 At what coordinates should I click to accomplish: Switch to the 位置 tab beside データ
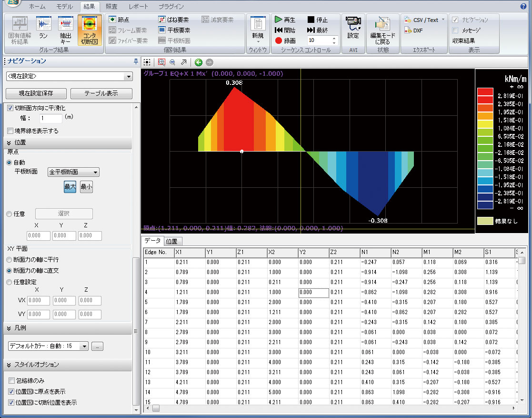tap(171, 242)
